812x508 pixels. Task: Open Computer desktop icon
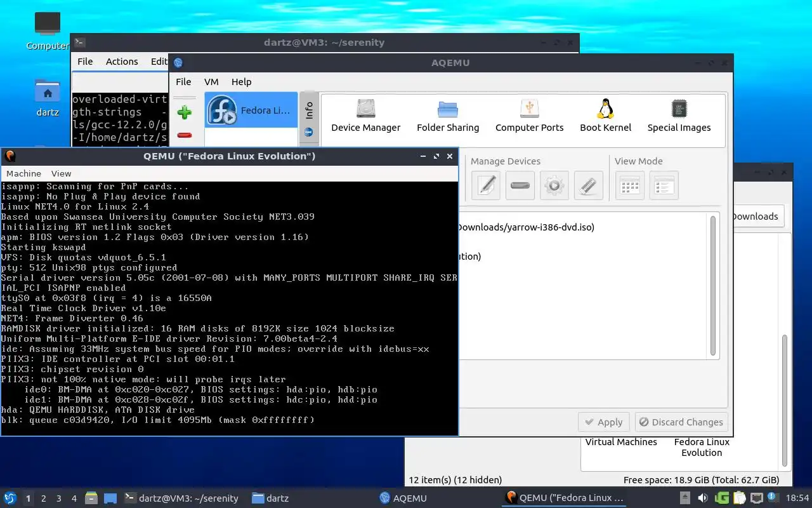click(x=48, y=30)
